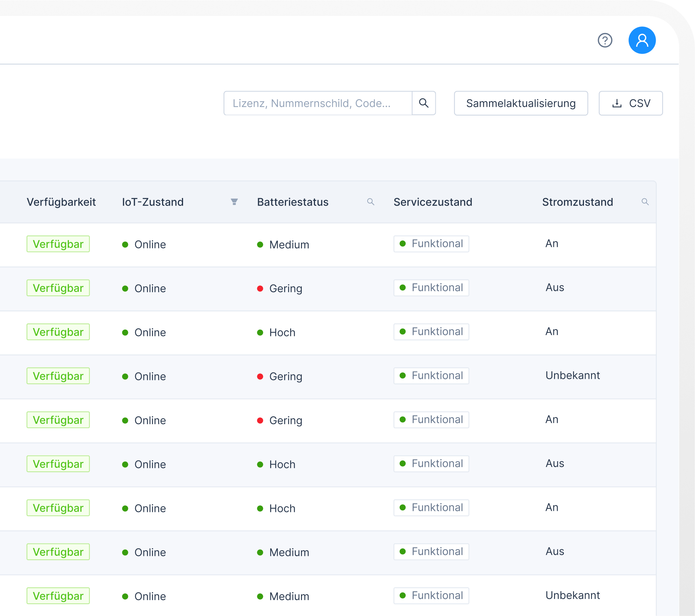Click the Hoch battery status in the third row
Screen dimensions: 696x616
[282, 332]
